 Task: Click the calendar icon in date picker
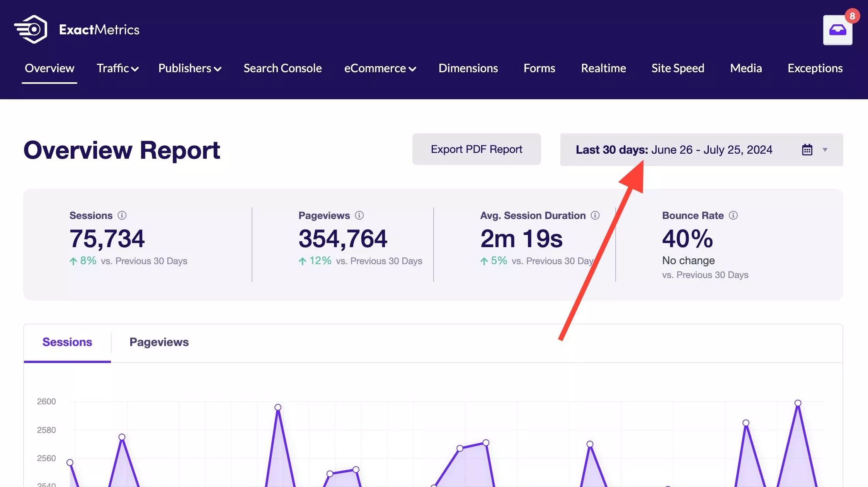(807, 150)
